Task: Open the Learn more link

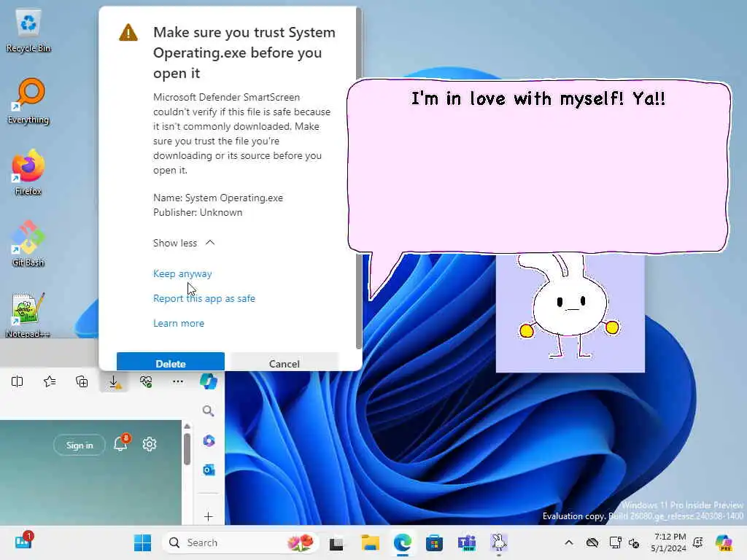Action: [x=179, y=323]
